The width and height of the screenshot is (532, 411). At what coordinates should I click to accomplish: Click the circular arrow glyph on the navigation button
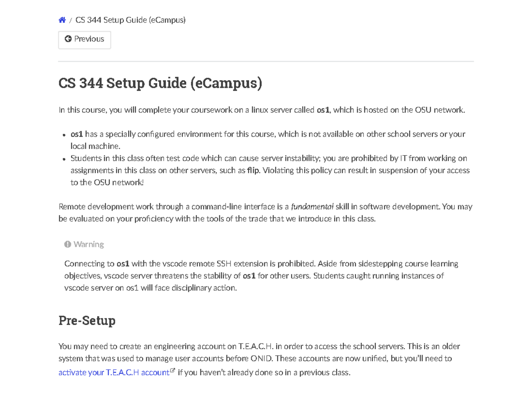68,39
